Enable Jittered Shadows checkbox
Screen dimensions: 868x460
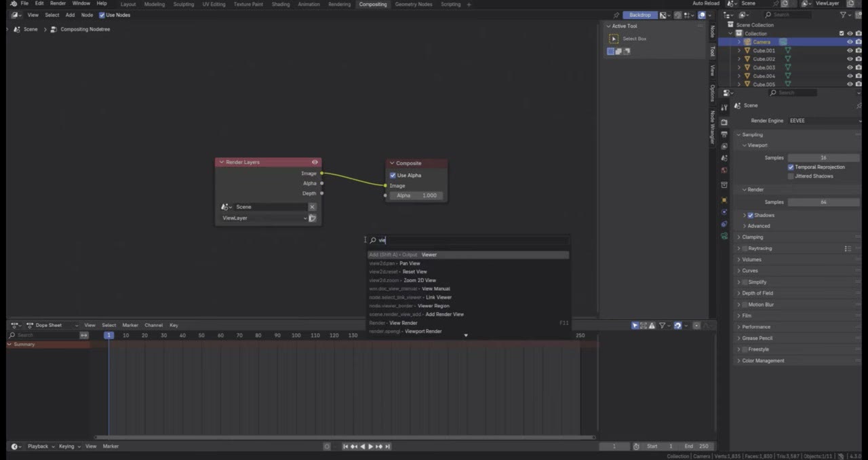click(x=791, y=176)
